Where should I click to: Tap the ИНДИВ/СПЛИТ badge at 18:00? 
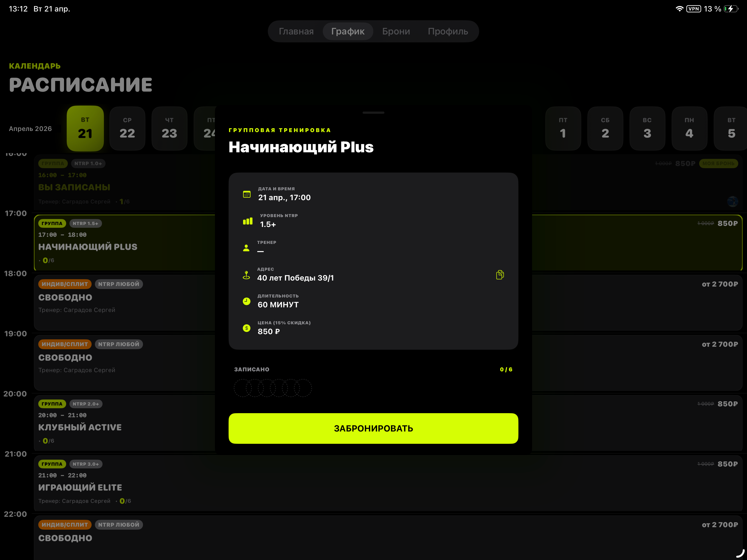coord(65,284)
